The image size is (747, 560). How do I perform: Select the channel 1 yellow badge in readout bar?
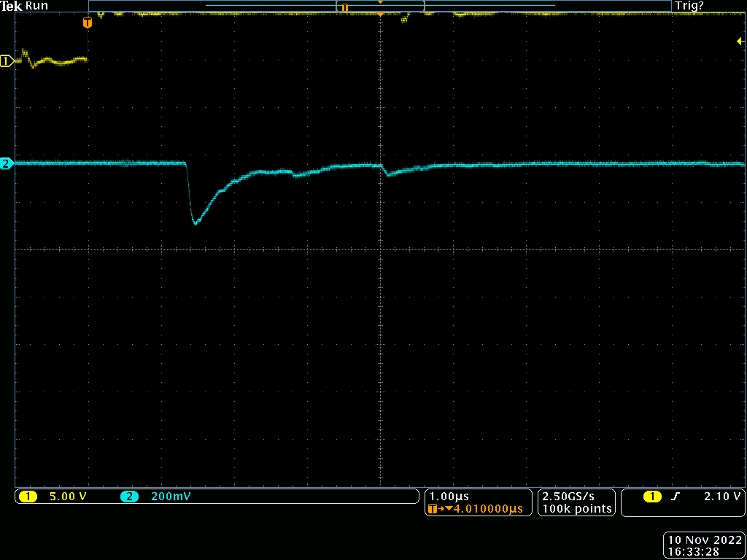coord(28,496)
